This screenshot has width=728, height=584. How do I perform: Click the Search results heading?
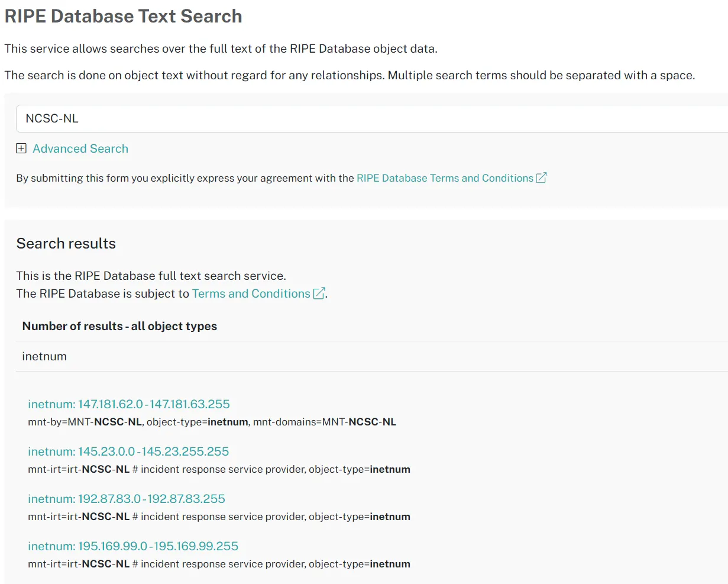(66, 243)
